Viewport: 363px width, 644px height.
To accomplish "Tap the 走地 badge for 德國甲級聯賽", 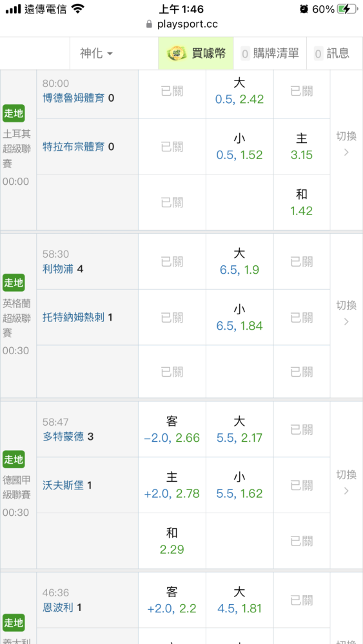I will point(14,459).
